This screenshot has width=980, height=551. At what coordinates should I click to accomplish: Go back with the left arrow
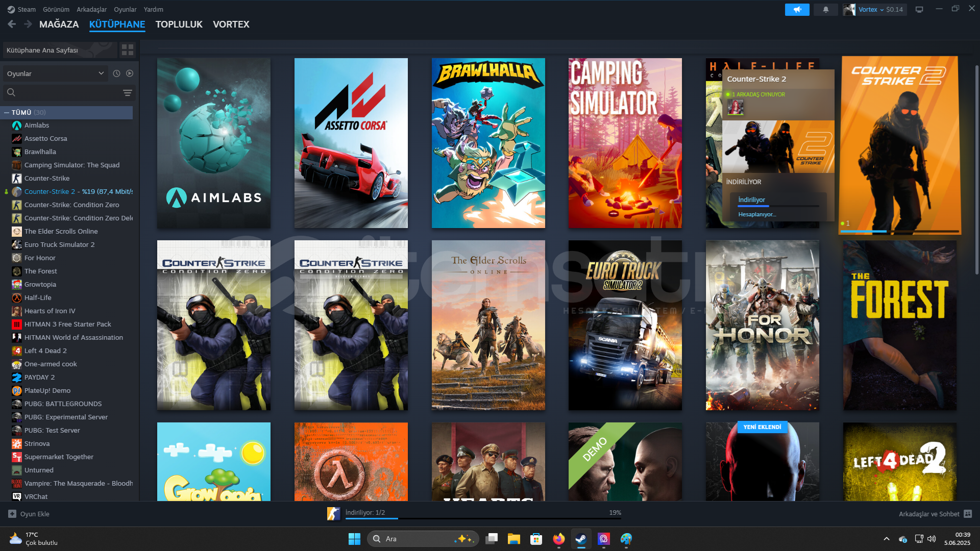(x=12, y=24)
